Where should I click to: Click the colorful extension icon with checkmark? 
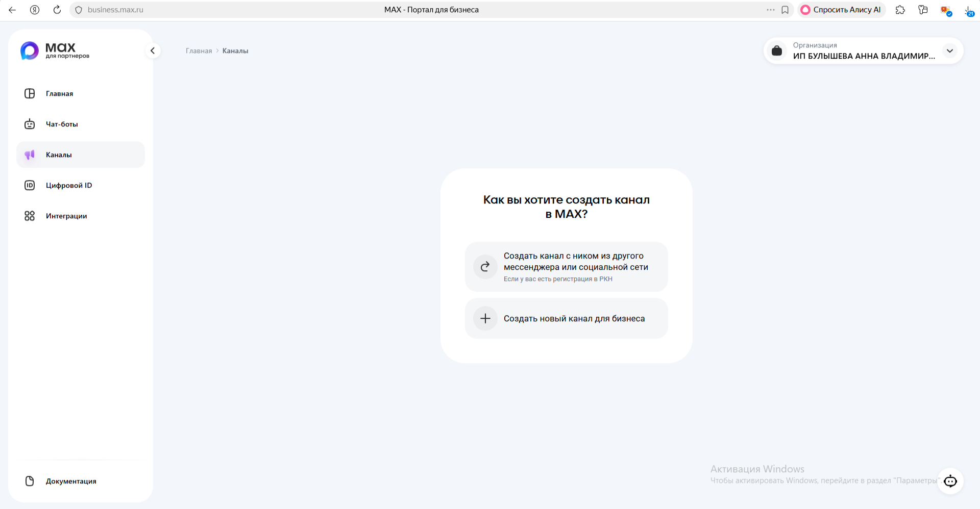946,10
